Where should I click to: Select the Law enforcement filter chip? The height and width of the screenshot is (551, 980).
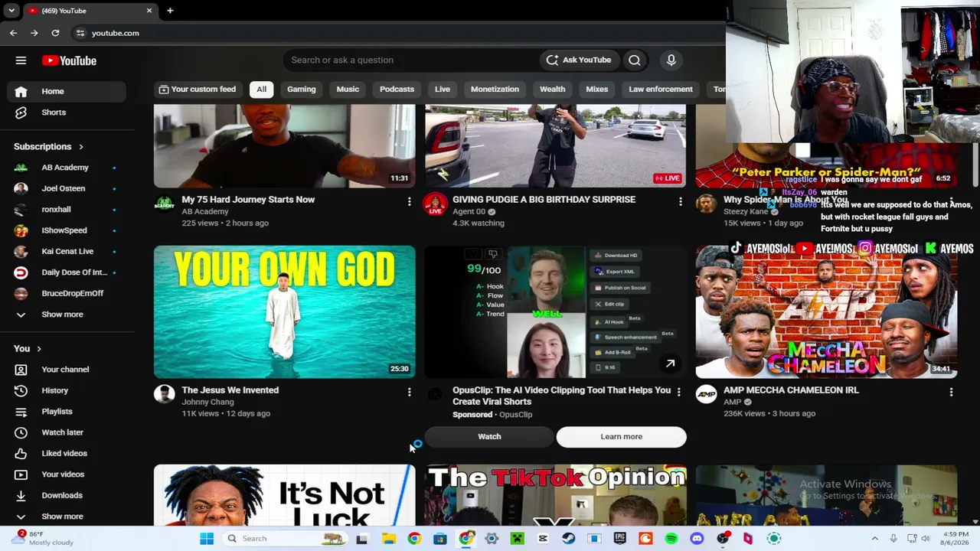[x=661, y=90]
